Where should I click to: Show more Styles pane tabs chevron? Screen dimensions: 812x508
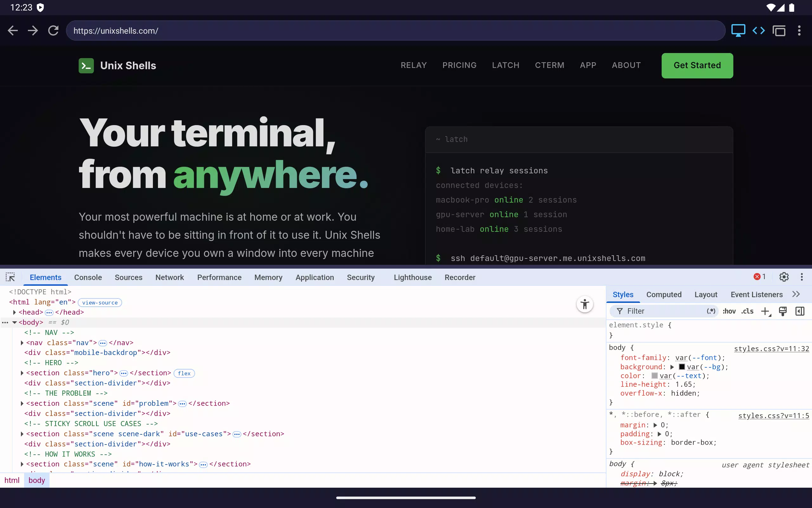796,294
